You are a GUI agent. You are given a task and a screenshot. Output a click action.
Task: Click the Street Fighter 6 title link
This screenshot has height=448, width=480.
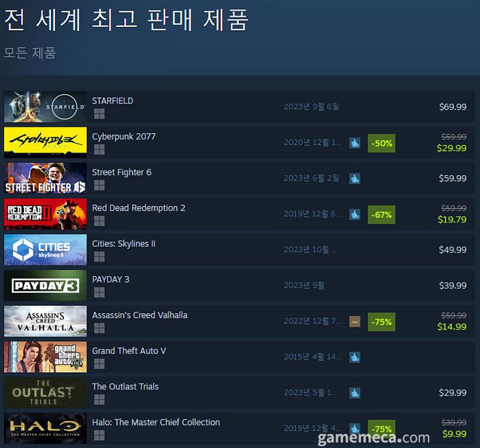click(122, 172)
